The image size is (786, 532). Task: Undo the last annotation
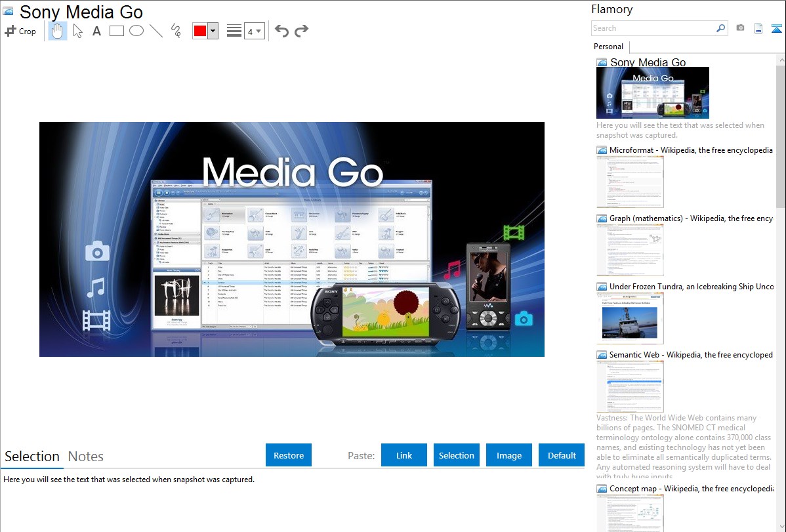tap(281, 31)
